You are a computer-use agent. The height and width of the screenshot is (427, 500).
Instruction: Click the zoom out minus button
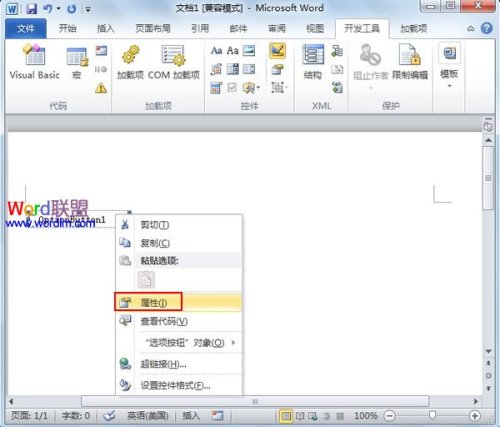coord(389,416)
